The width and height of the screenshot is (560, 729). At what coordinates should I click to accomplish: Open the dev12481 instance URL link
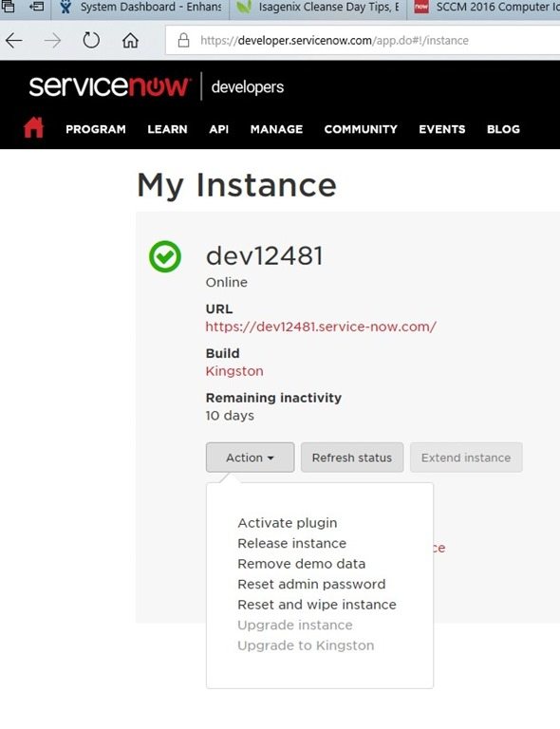(x=321, y=327)
